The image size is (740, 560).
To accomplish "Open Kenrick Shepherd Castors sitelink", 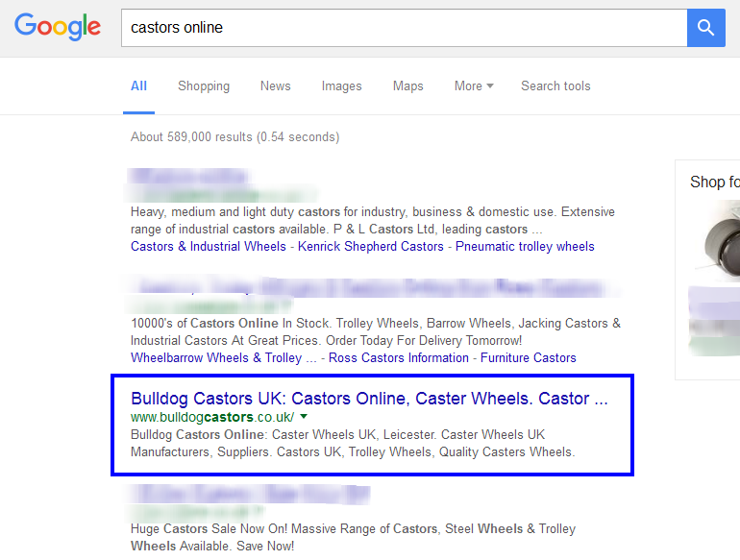I will [371, 246].
